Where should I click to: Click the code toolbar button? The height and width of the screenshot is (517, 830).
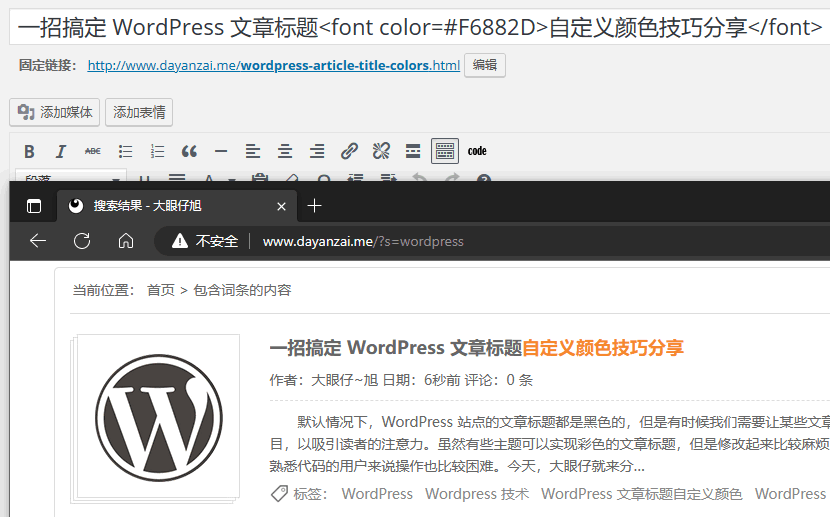pyautogui.click(x=477, y=151)
